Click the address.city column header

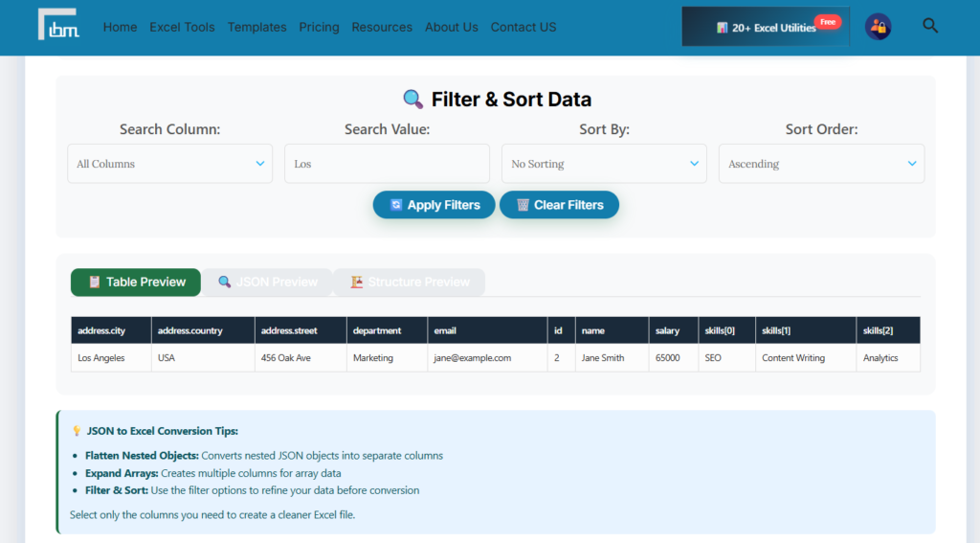pyautogui.click(x=111, y=330)
